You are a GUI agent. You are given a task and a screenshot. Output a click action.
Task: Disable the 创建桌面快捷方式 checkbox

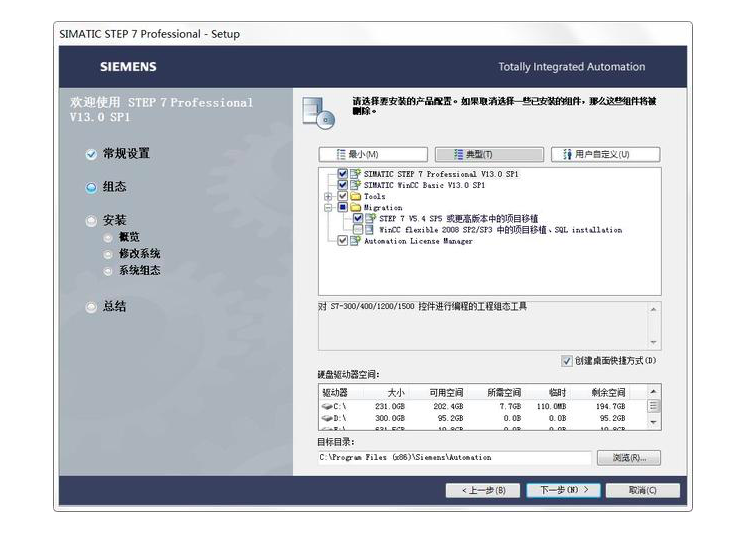566,361
